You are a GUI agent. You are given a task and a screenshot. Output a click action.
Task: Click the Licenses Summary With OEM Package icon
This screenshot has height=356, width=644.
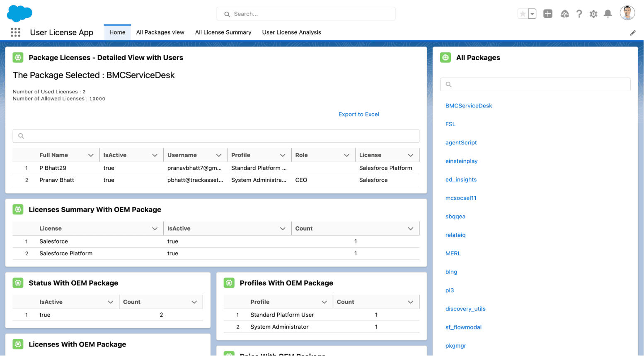click(x=18, y=210)
